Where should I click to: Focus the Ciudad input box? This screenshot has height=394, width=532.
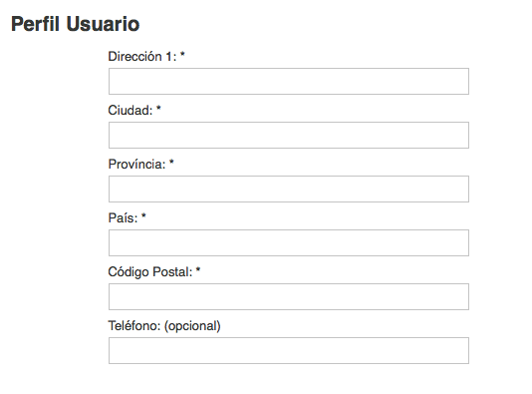(289, 136)
